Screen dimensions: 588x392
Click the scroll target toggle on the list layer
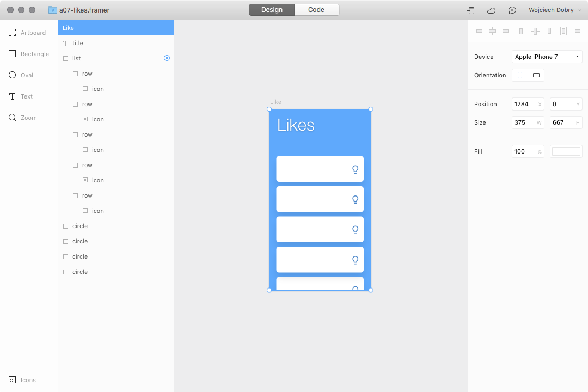167,58
